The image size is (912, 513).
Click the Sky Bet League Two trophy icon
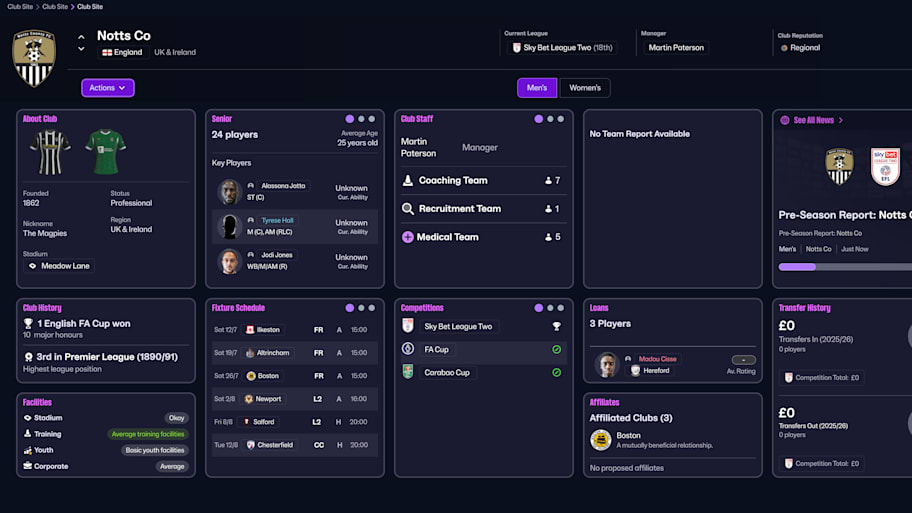pyautogui.click(x=557, y=327)
